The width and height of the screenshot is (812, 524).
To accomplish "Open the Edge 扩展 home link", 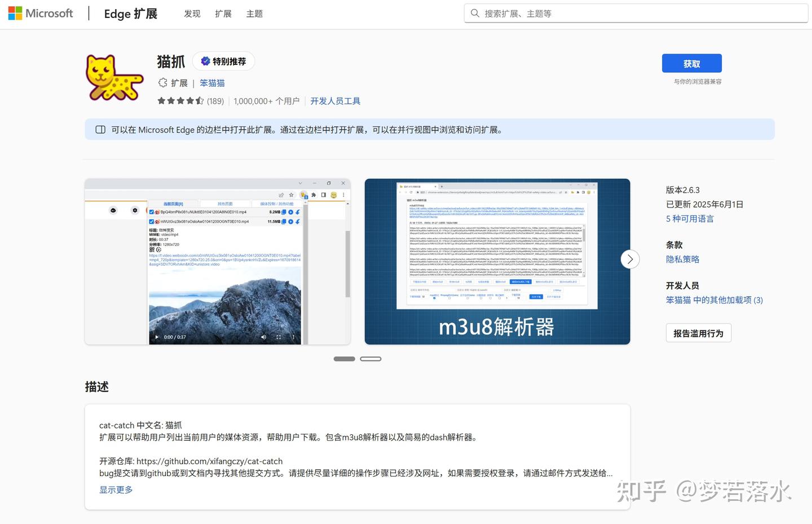I will (130, 14).
